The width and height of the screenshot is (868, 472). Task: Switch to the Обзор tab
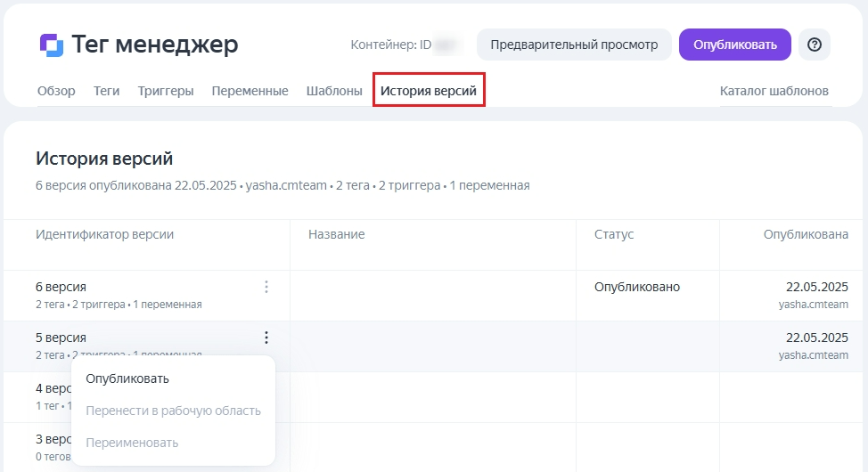[x=56, y=91]
